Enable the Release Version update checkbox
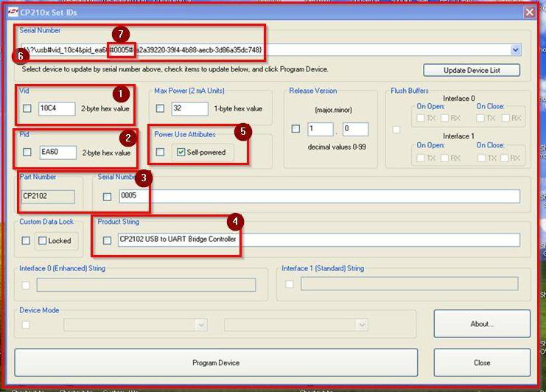The image size is (546, 392). point(295,129)
